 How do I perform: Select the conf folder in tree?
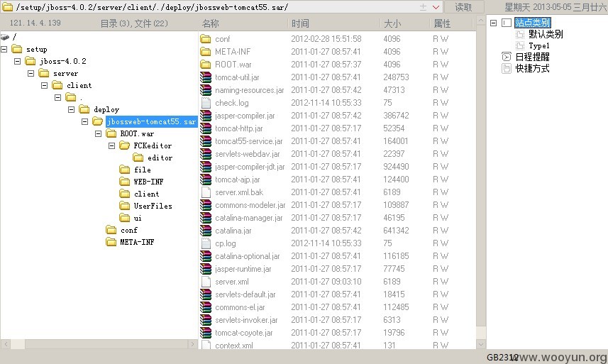point(128,231)
